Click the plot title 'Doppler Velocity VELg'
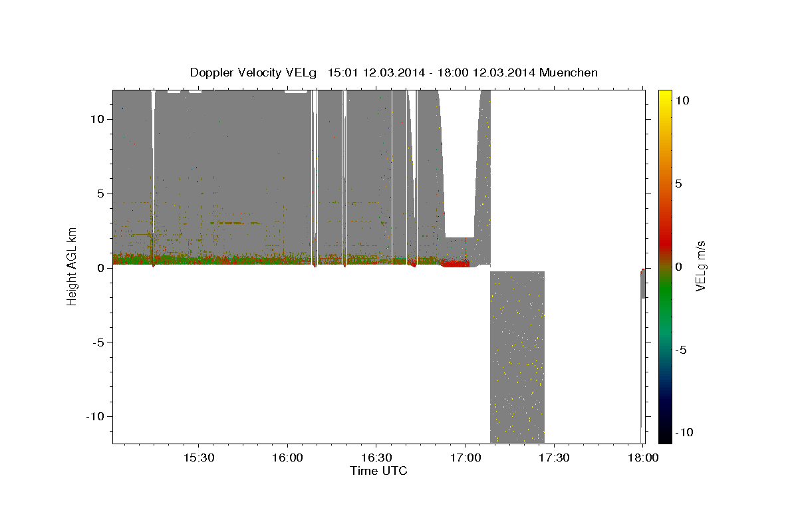 pyautogui.click(x=253, y=72)
